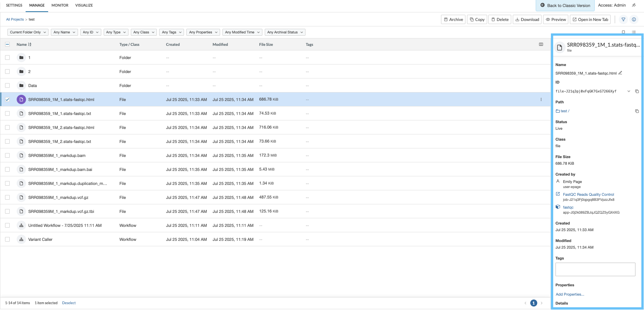The image size is (644, 310).
Task: Click the filter funnel icon
Action: click(x=623, y=19)
